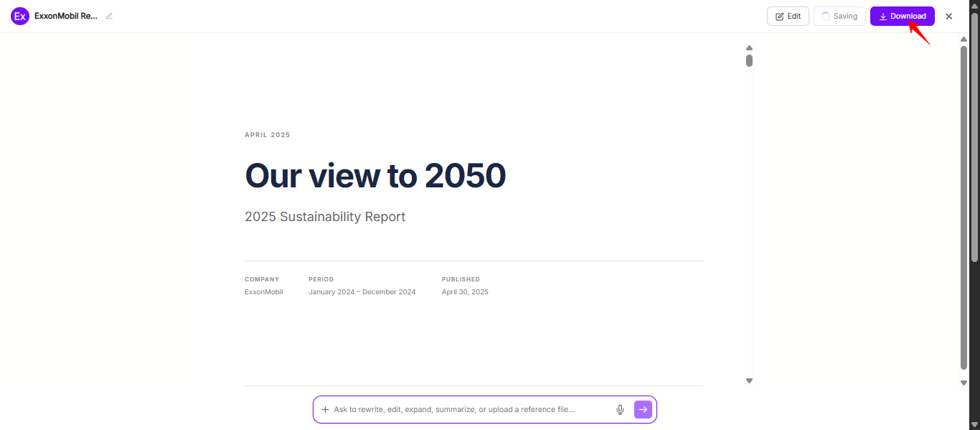Click the ExxonMobil company value
Viewport: 980px width, 430px height.
point(264,292)
